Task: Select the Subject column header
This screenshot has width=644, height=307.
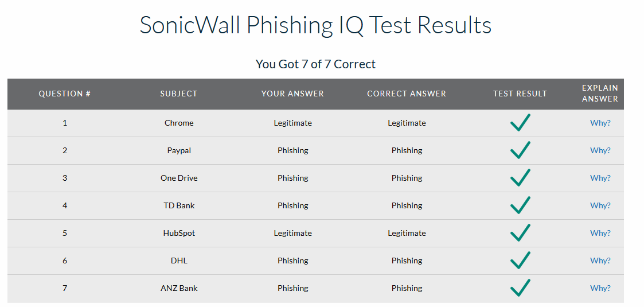Action: click(x=179, y=94)
